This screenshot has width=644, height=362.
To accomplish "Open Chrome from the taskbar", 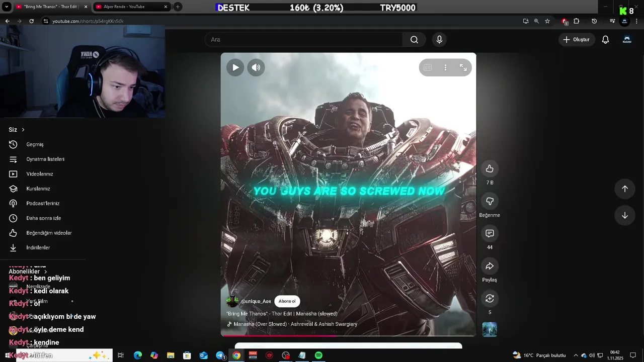I will pyautogui.click(x=236, y=355).
